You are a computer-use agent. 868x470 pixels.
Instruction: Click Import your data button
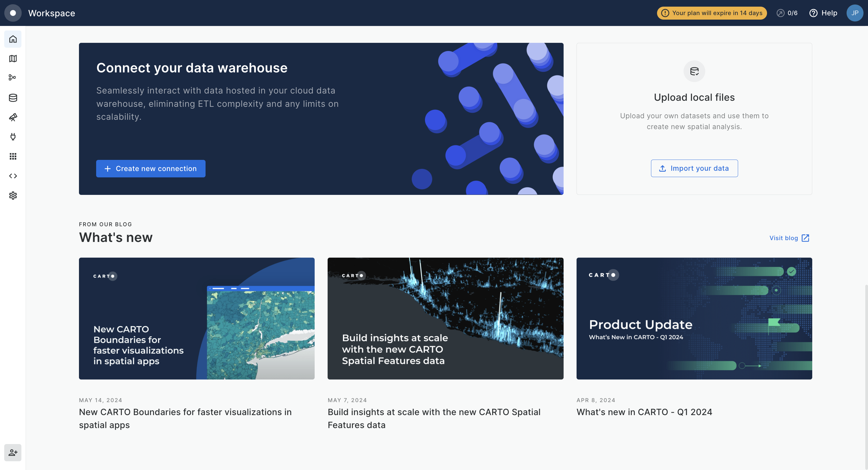pos(694,168)
